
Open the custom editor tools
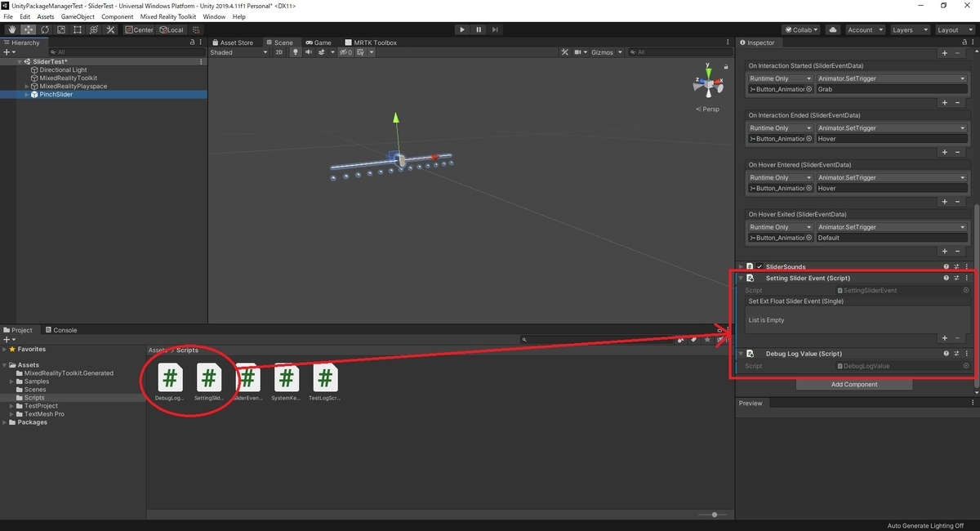pyautogui.click(x=110, y=29)
